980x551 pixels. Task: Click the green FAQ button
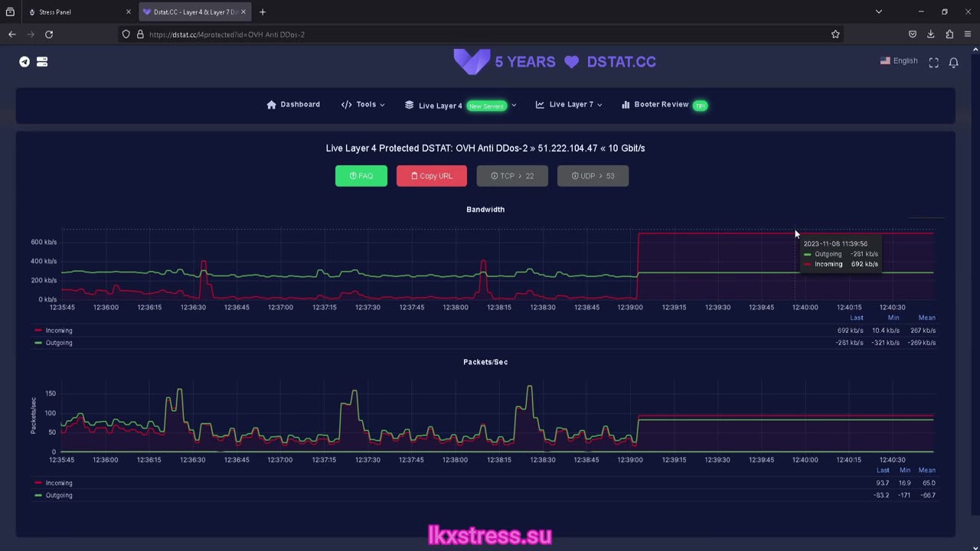coord(361,176)
